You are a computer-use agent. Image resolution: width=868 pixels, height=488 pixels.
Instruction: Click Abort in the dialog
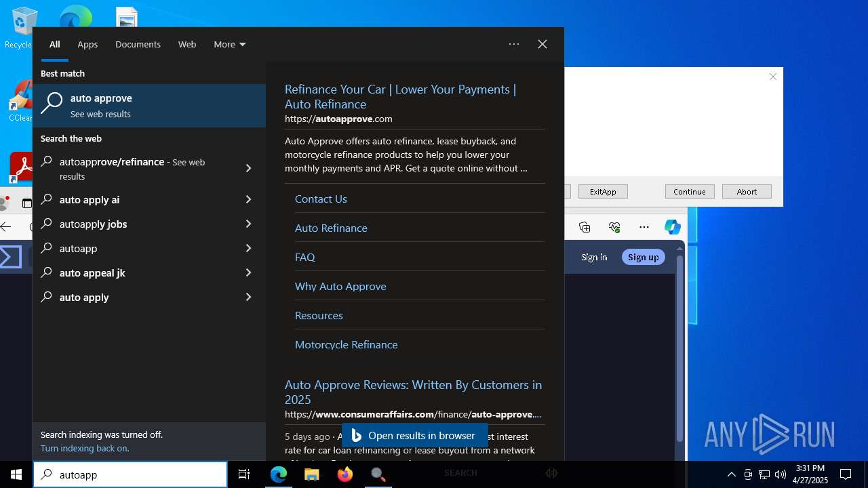[x=747, y=192]
